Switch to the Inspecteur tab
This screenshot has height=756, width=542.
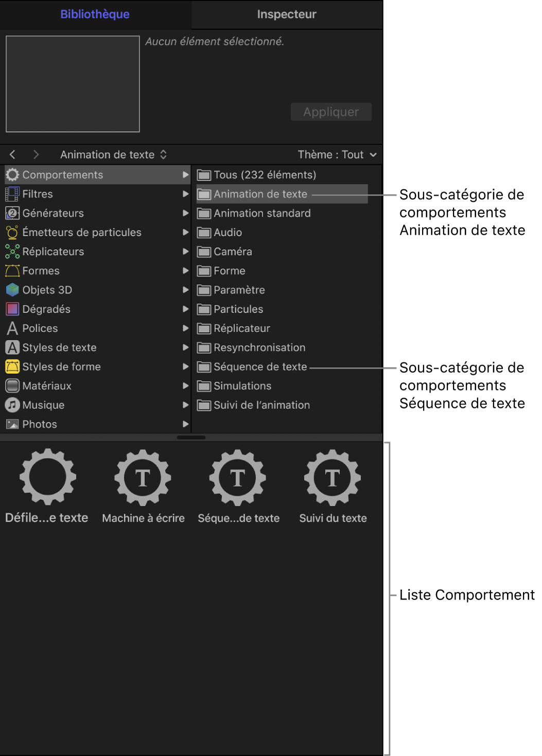[287, 14]
